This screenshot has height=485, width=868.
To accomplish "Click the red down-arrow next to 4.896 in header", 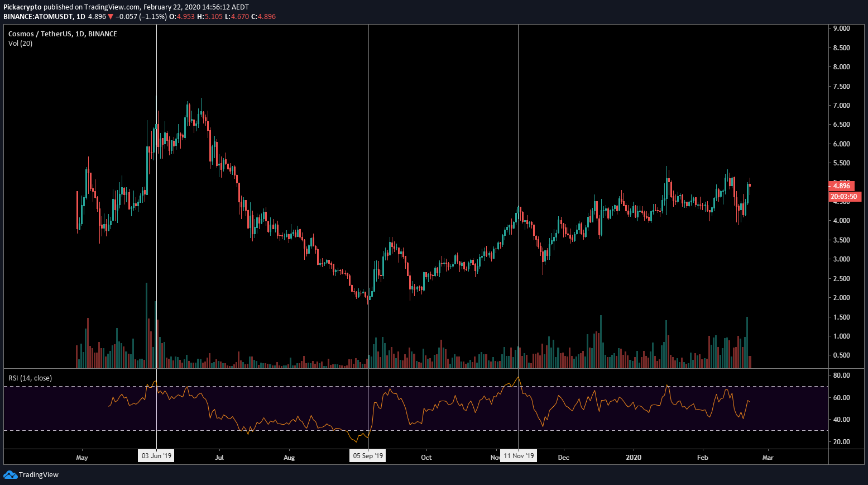I will (x=111, y=17).
